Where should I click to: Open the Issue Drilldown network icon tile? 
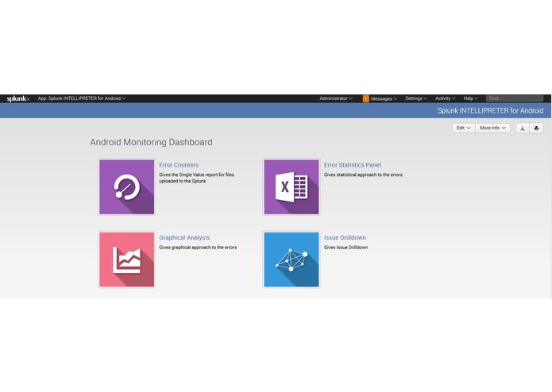point(291,259)
